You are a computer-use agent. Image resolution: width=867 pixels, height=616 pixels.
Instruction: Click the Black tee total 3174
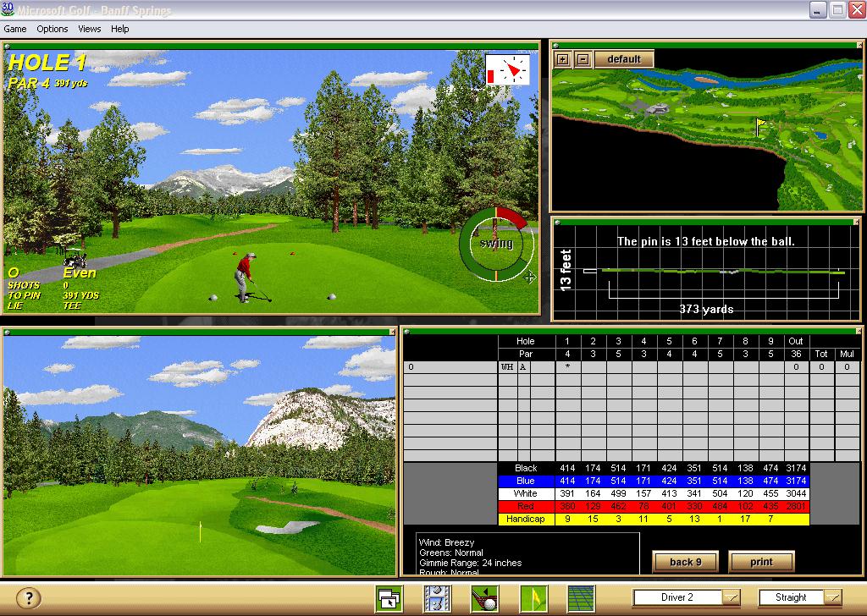(796, 468)
